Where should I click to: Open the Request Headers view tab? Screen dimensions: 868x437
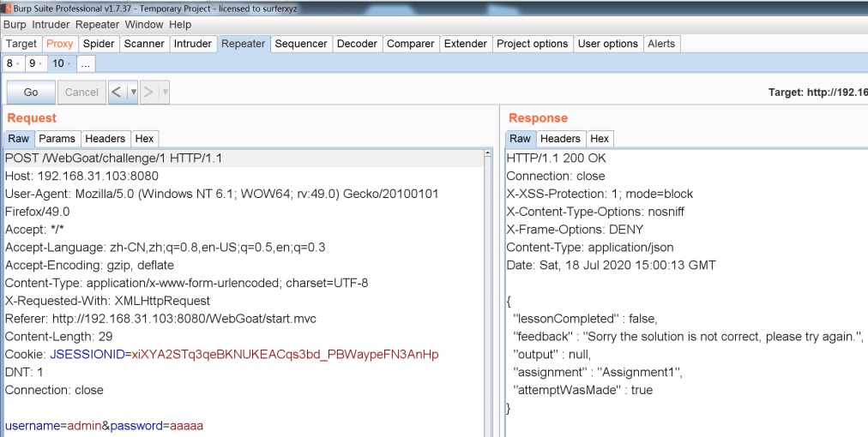click(x=105, y=138)
